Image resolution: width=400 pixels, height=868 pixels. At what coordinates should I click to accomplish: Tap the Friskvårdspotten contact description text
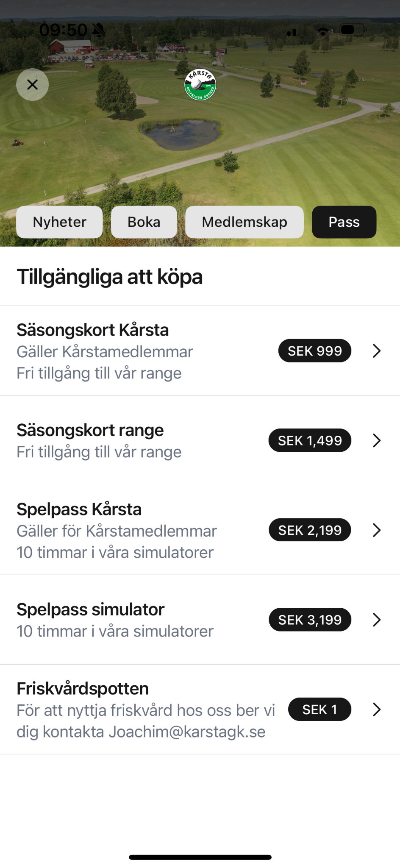click(145, 721)
